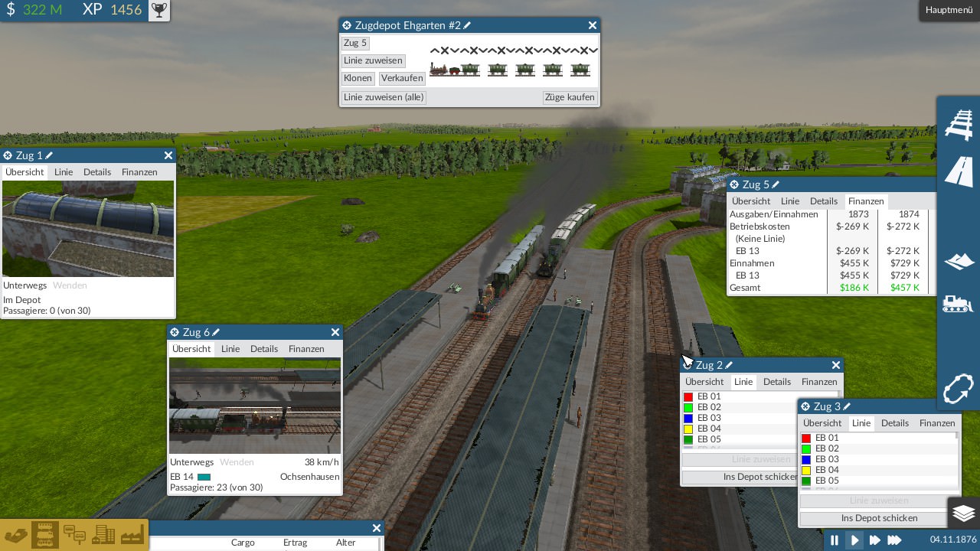Open the line manager loop icon

(959, 389)
